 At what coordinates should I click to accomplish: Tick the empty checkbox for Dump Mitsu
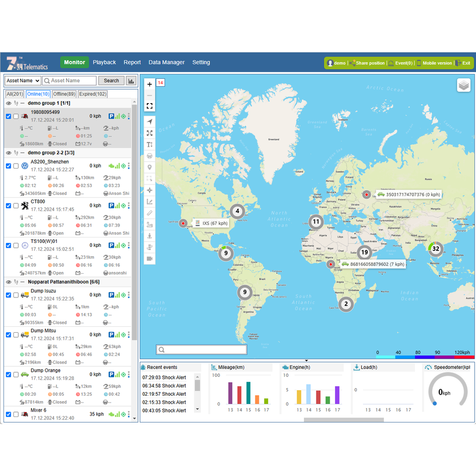pyautogui.click(x=16, y=335)
